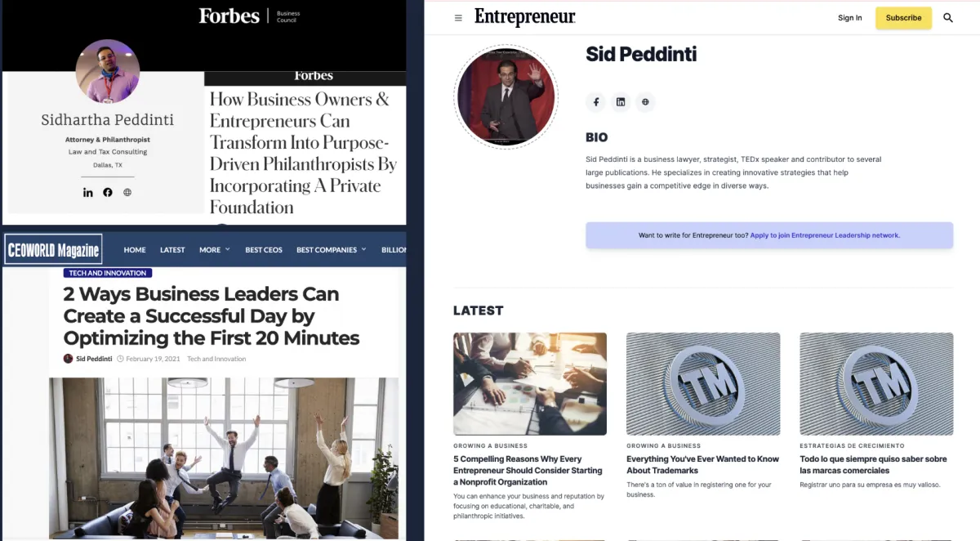Click the Facebook icon on the Forbes profile card
The height and width of the screenshot is (541, 980).
pos(108,193)
